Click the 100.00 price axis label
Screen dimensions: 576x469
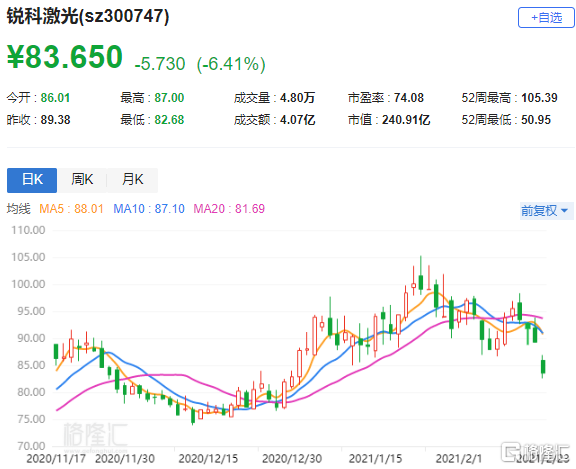28,284
